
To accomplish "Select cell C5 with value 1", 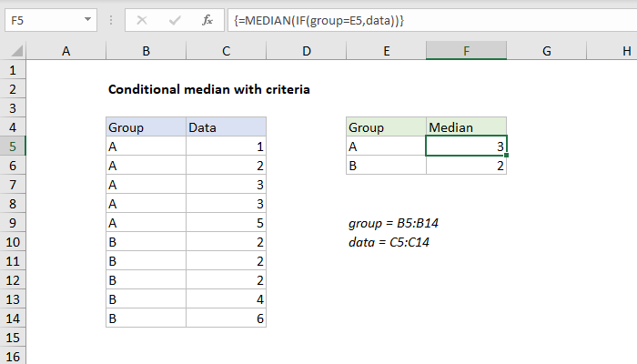I will coord(226,147).
